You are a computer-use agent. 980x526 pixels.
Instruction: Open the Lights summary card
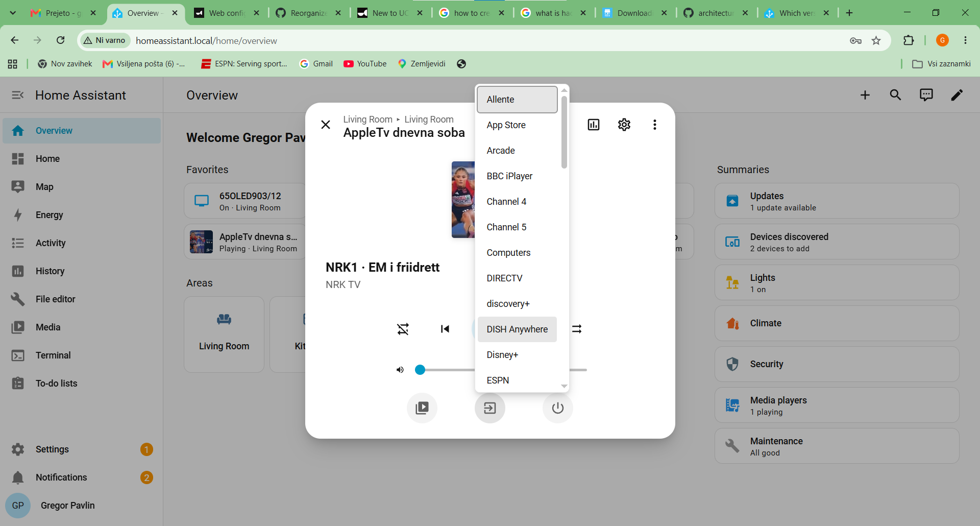pyautogui.click(x=837, y=283)
